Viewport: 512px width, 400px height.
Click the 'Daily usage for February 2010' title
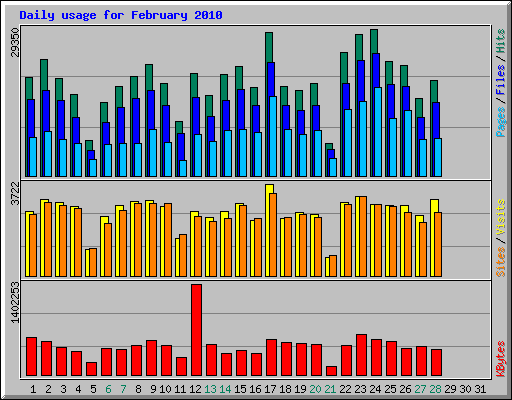121,15
